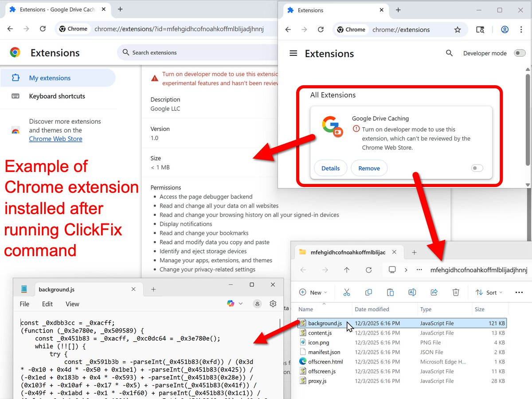
Task: Click the bookmark star in the address bar
Action: click(458, 30)
